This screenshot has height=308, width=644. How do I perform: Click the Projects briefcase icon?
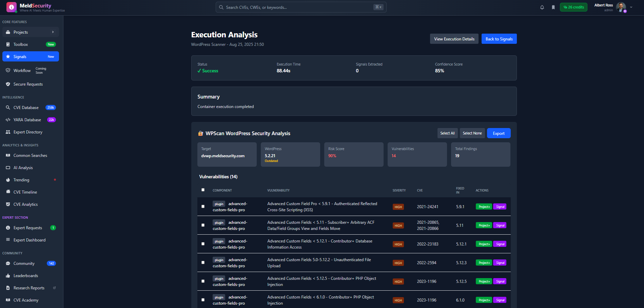[x=8, y=32]
